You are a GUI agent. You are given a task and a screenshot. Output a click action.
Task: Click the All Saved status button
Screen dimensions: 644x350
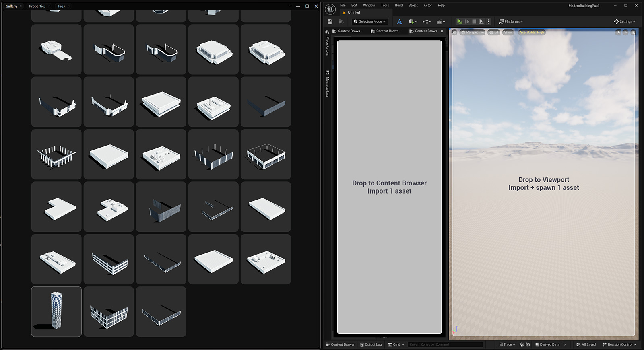[x=586, y=344]
